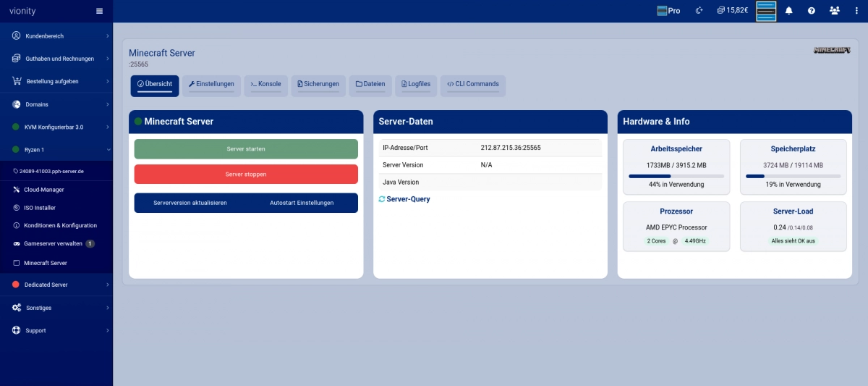Viewport: 868px width, 386px height.
Task: Click the Server-Query link text
Action: click(x=409, y=199)
